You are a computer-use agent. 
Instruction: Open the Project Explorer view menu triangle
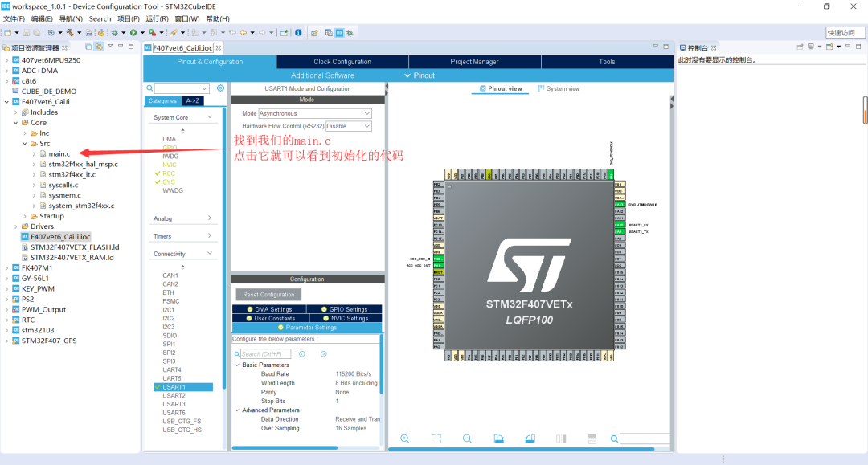[110, 47]
